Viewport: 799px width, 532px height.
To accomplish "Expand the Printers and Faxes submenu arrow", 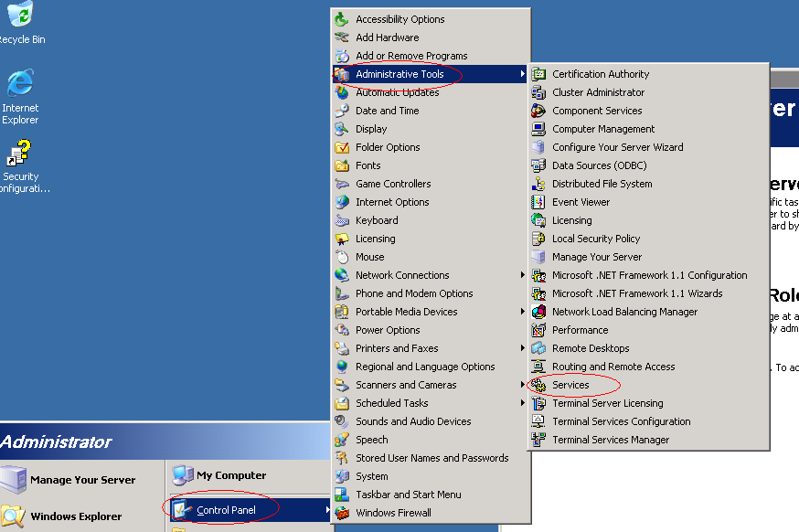I will (522, 348).
